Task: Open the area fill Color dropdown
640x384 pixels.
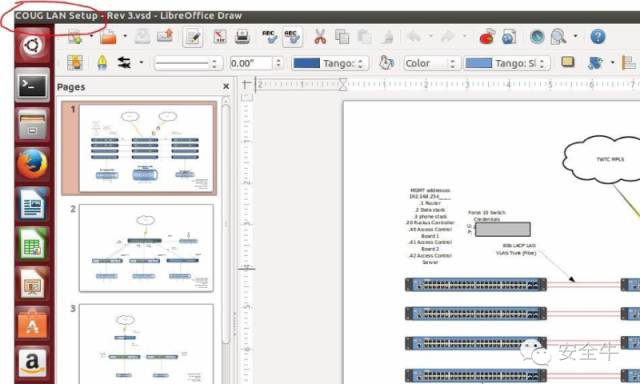Action: [432, 63]
